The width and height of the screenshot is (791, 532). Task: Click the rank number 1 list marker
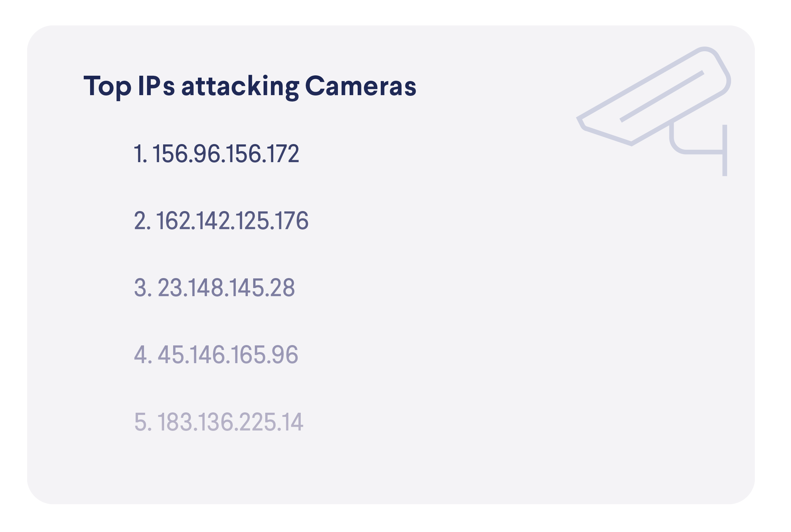pos(140,154)
